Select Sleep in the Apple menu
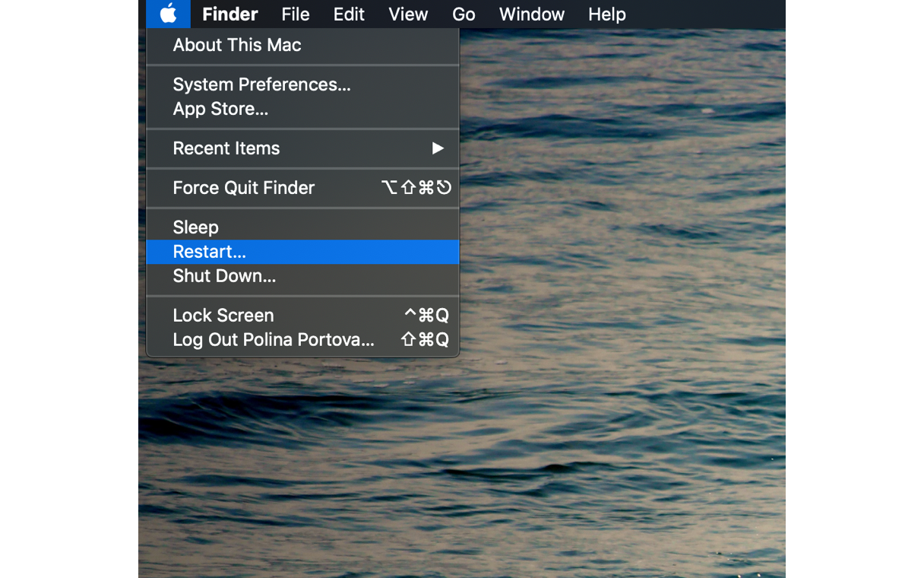 [x=302, y=227]
